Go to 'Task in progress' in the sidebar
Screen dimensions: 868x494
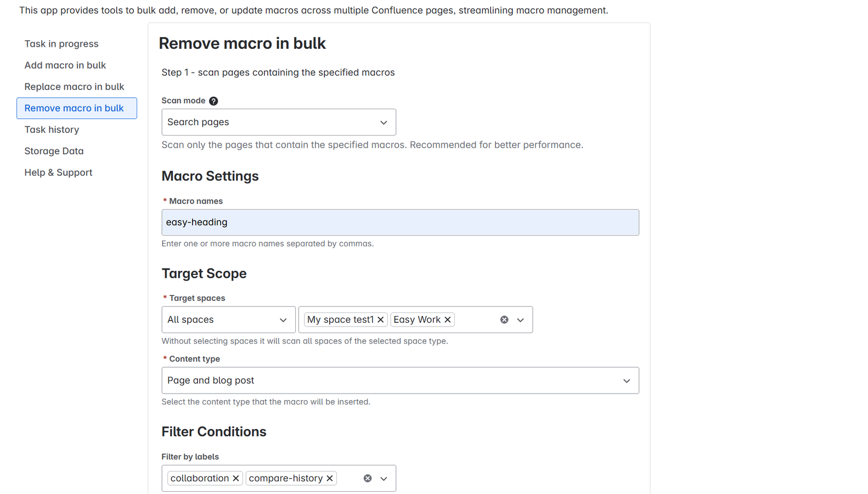(x=61, y=44)
